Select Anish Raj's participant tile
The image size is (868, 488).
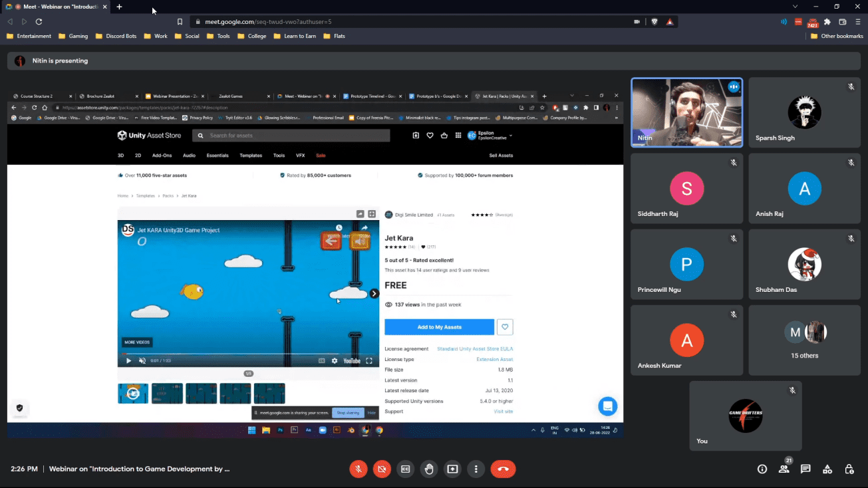tap(805, 188)
